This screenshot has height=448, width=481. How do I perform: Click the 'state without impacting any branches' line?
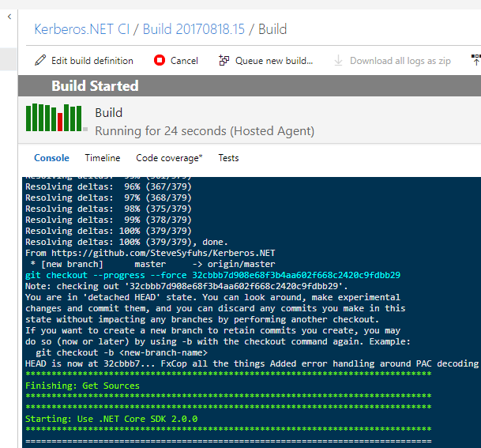(x=202, y=319)
